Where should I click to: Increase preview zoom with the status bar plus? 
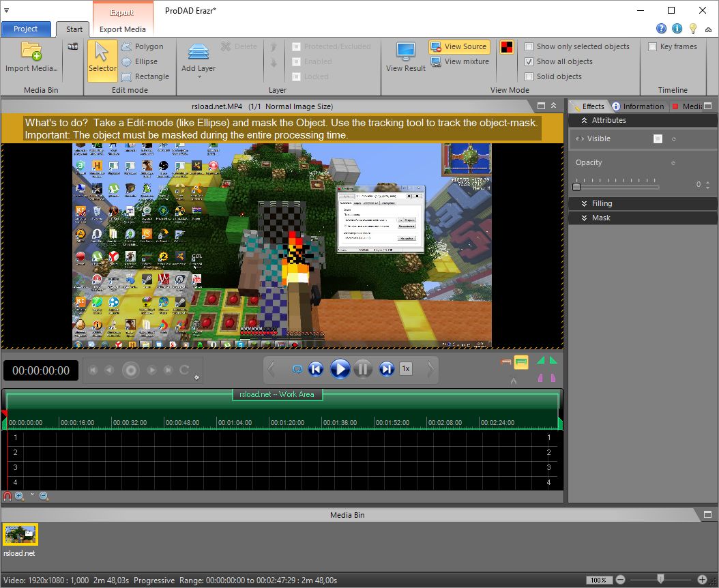(702, 580)
